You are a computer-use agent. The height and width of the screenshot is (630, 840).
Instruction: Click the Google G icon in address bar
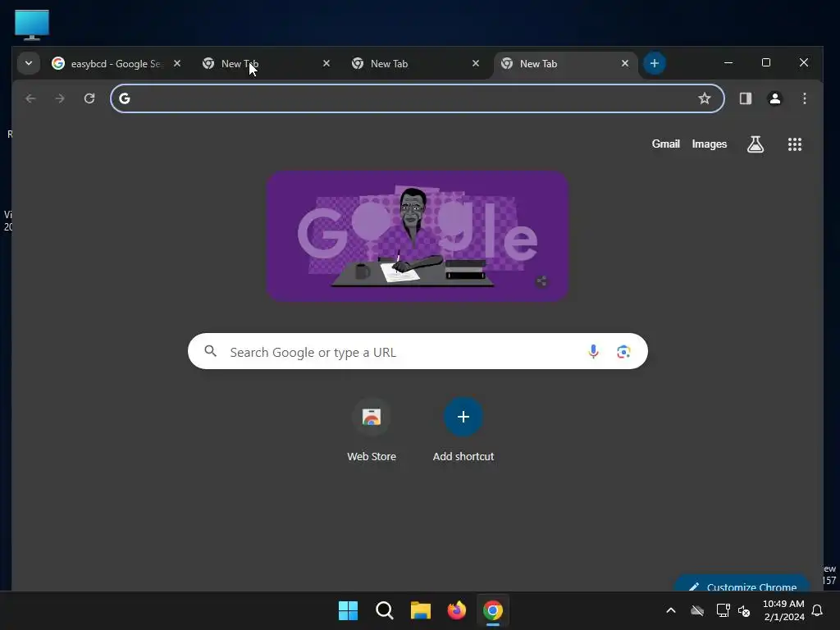click(x=125, y=98)
